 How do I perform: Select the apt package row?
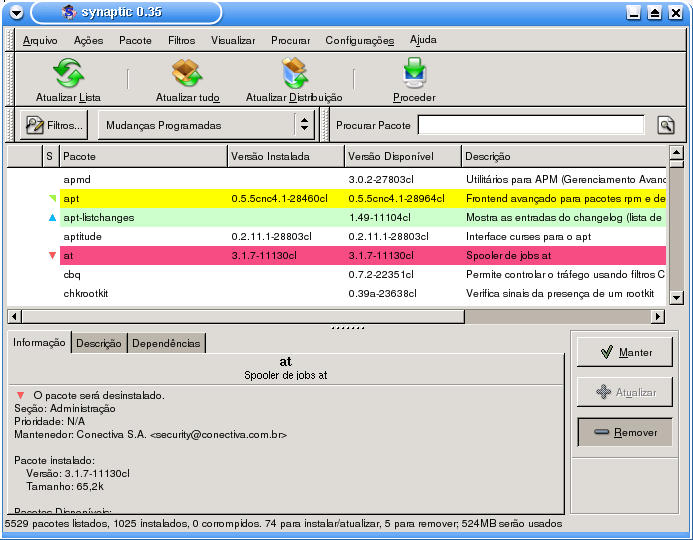pos(336,198)
